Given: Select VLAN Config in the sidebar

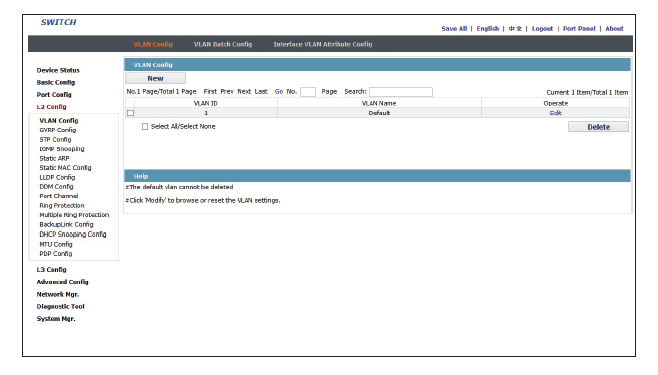Looking at the screenshot, I should click(x=59, y=120).
